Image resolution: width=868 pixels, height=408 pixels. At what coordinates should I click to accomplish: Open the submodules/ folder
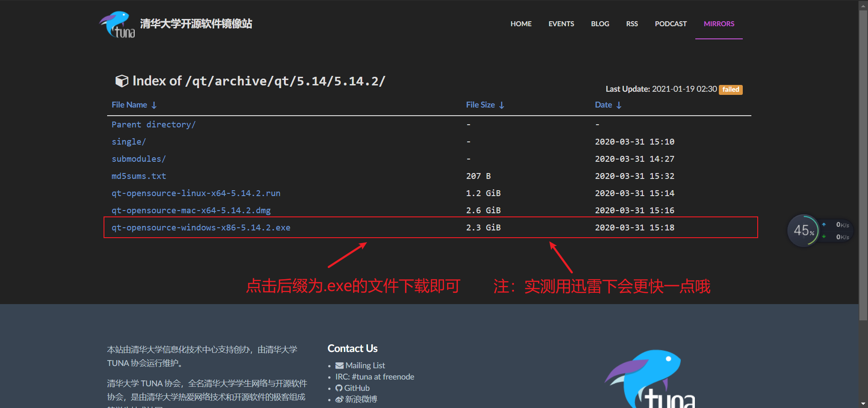[x=139, y=159]
